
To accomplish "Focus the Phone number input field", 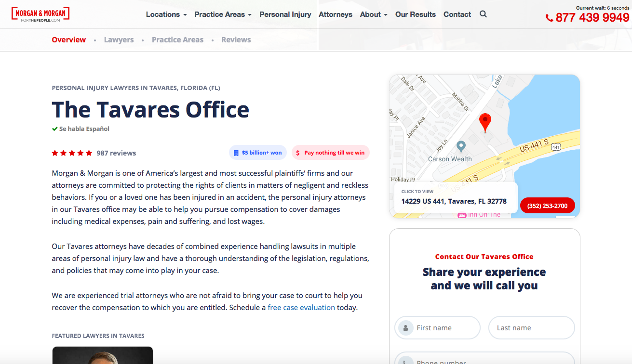I will click(x=485, y=359).
